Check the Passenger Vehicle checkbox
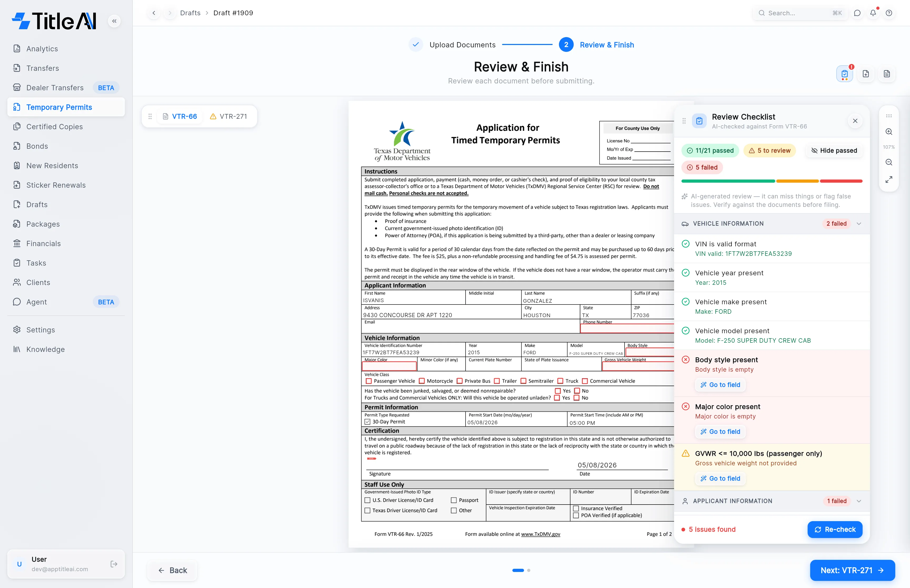910x588 pixels. pyautogui.click(x=369, y=381)
